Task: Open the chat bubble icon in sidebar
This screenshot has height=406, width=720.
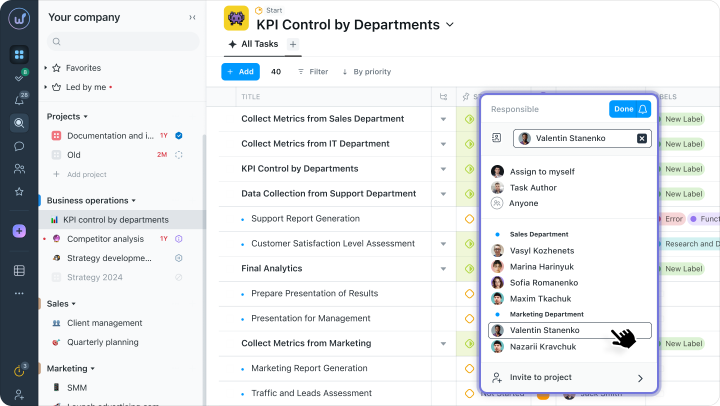Action: pyautogui.click(x=19, y=146)
